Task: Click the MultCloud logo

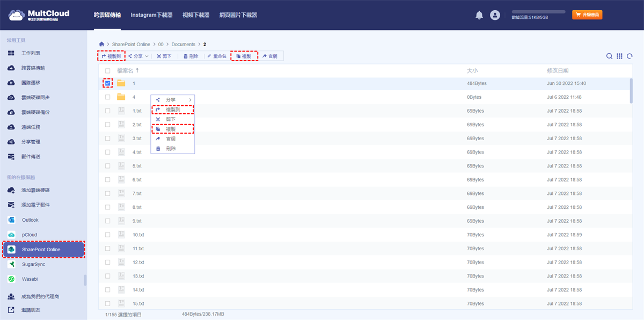Action: [39, 15]
